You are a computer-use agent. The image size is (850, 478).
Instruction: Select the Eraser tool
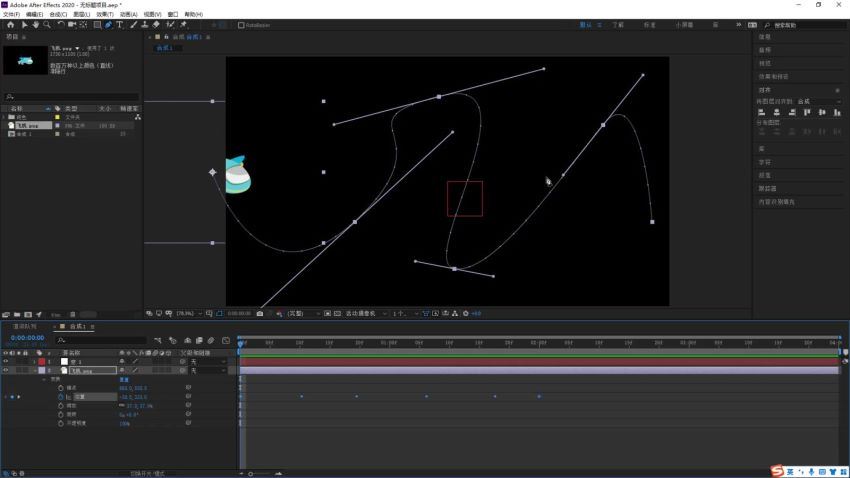point(156,25)
